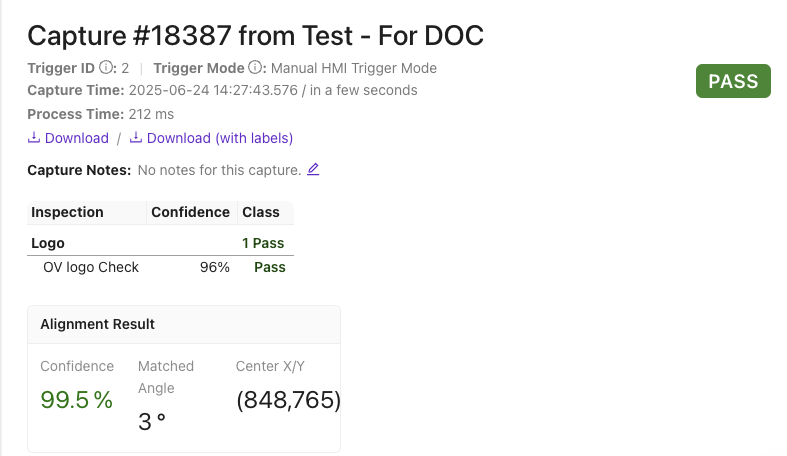Click the Confidence column header in table
Screen dimensions: 787x456
pos(190,212)
